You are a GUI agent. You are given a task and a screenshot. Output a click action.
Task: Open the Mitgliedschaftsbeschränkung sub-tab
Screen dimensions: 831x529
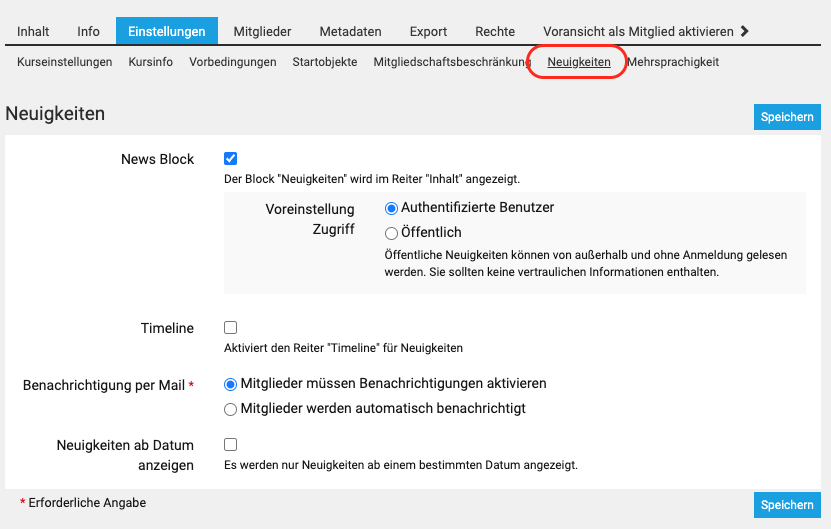point(451,62)
